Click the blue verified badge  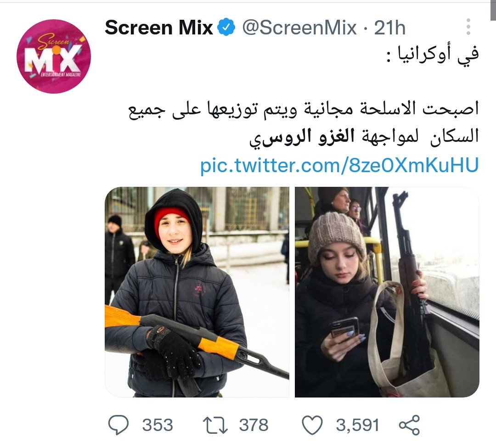226,27
